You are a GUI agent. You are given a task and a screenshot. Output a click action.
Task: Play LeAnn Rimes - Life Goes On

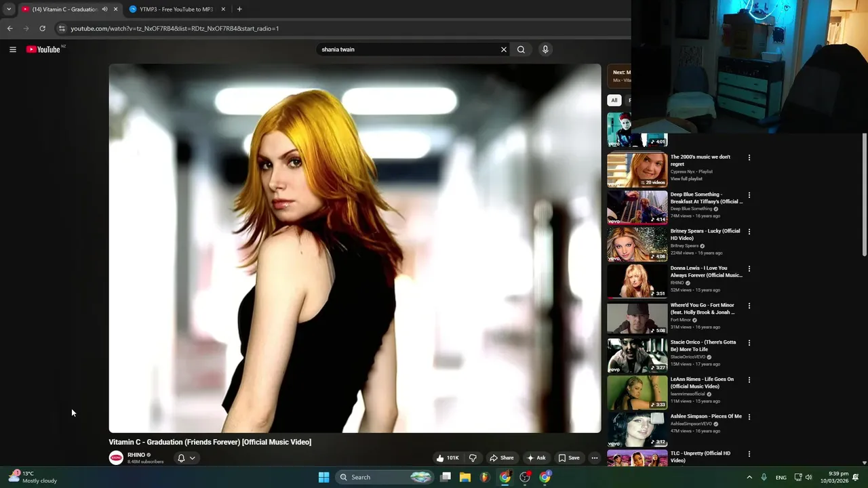702,383
